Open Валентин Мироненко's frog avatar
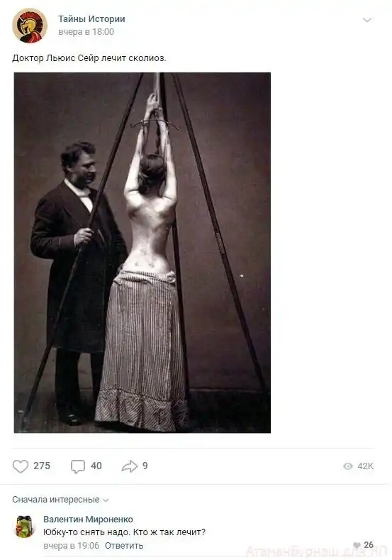 tap(24, 527)
